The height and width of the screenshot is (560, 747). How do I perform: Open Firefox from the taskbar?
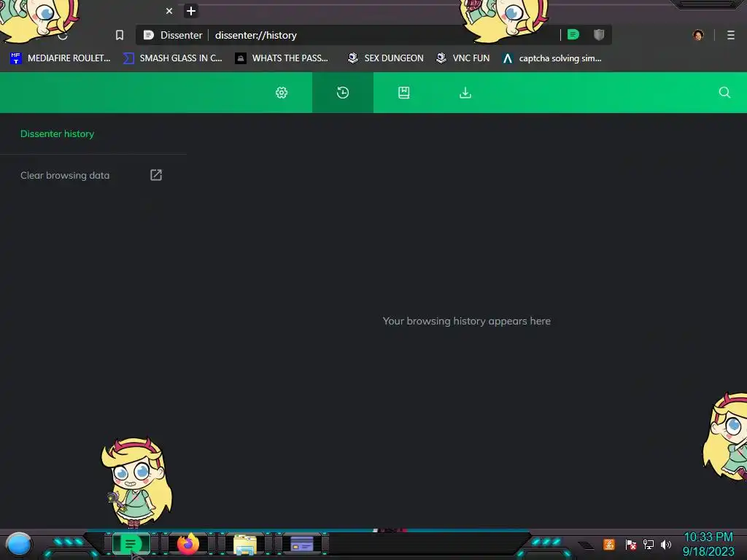pyautogui.click(x=188, y=543)
